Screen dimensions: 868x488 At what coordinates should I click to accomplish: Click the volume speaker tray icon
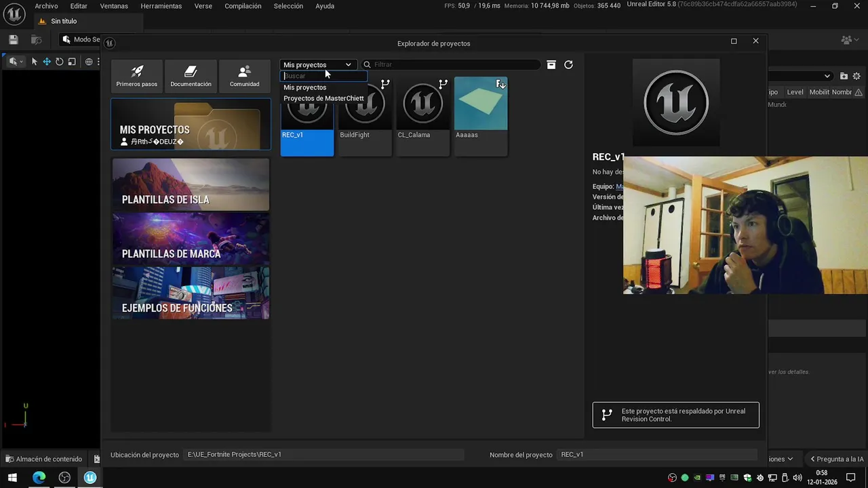coord(797,478)
